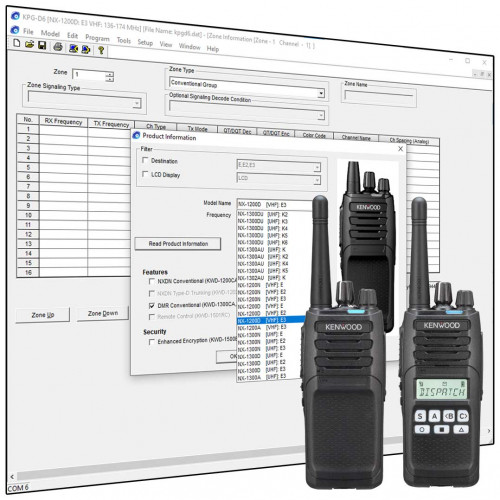Click the Read Product Information button

[178, 244]
